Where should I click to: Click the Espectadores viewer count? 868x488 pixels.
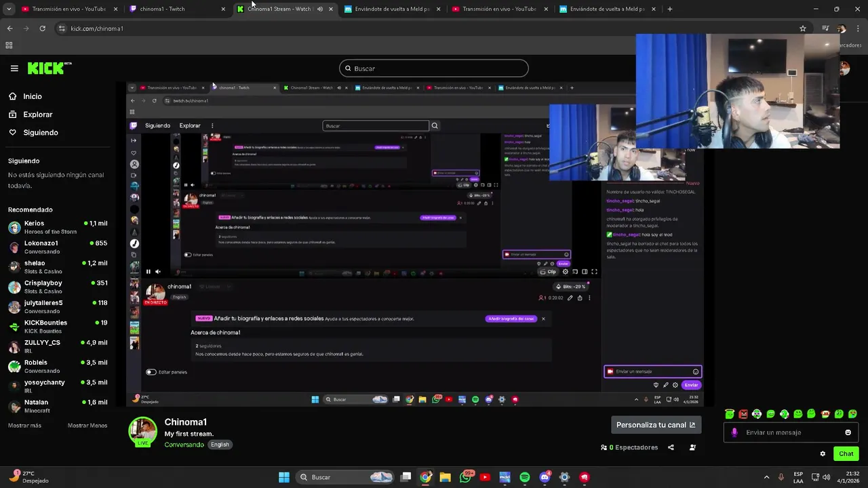[x=629, y=447]
